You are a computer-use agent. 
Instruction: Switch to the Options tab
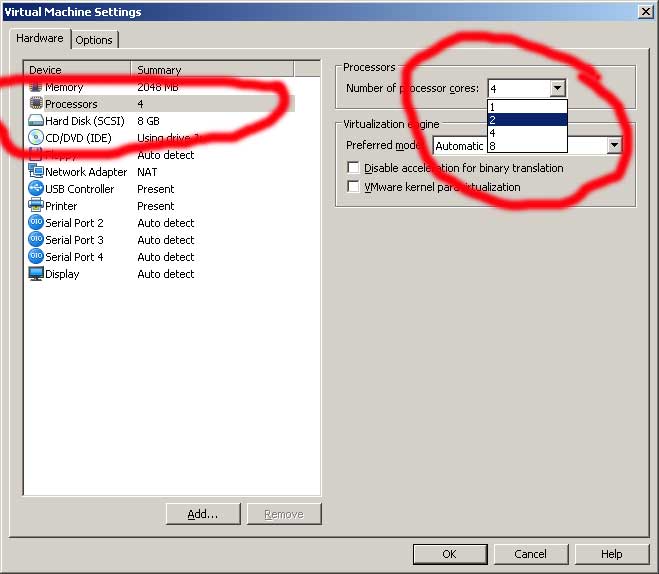click(x=94, y=40)
